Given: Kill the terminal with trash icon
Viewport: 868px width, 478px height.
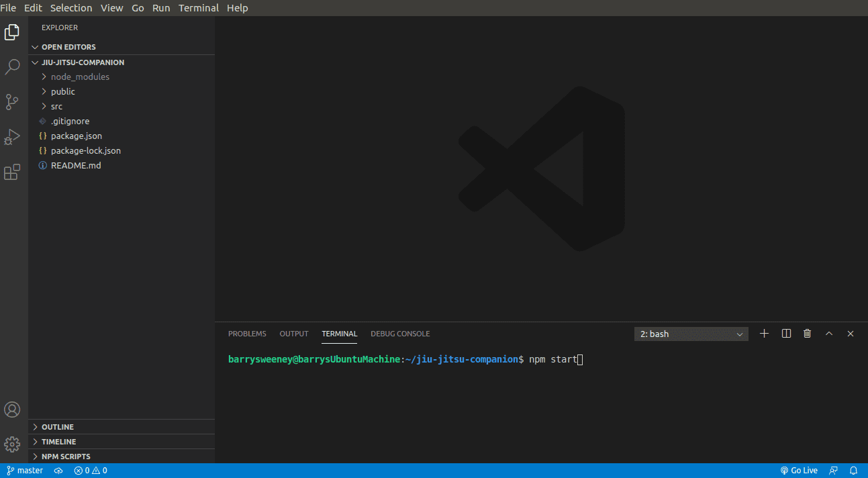Looking at the screenshot, I should coord(808,334).
